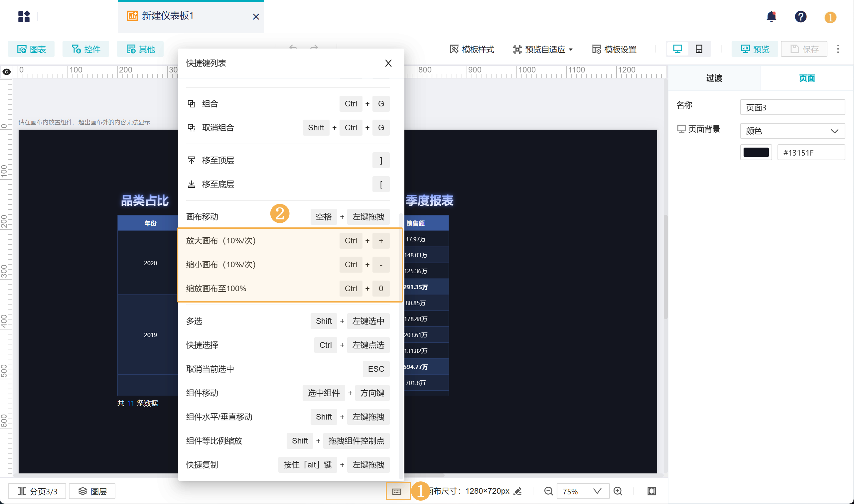The width and height of the screenshot is (854, 504).
Task: Switch to desktop layout view
Action: pos(677,49)
